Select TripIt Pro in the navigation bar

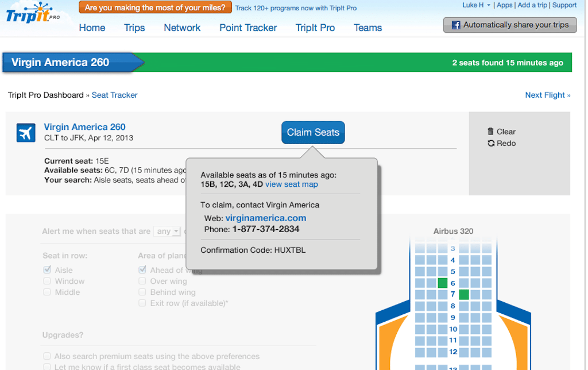315,28
